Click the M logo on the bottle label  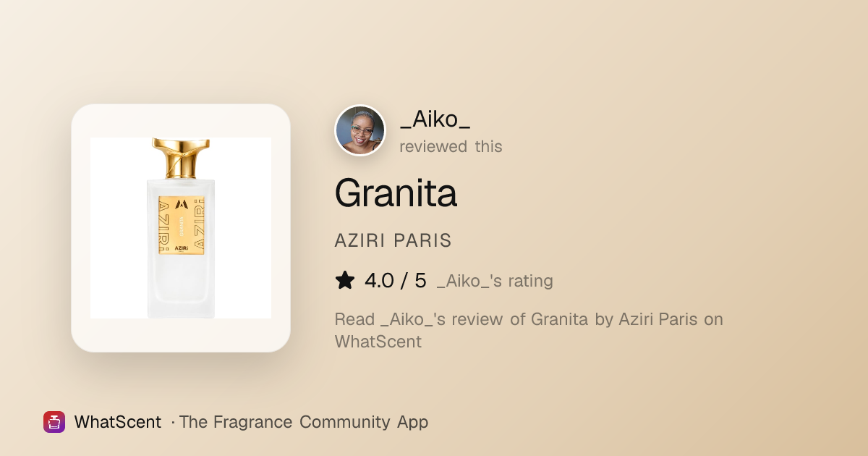click(x=181, y=205)
